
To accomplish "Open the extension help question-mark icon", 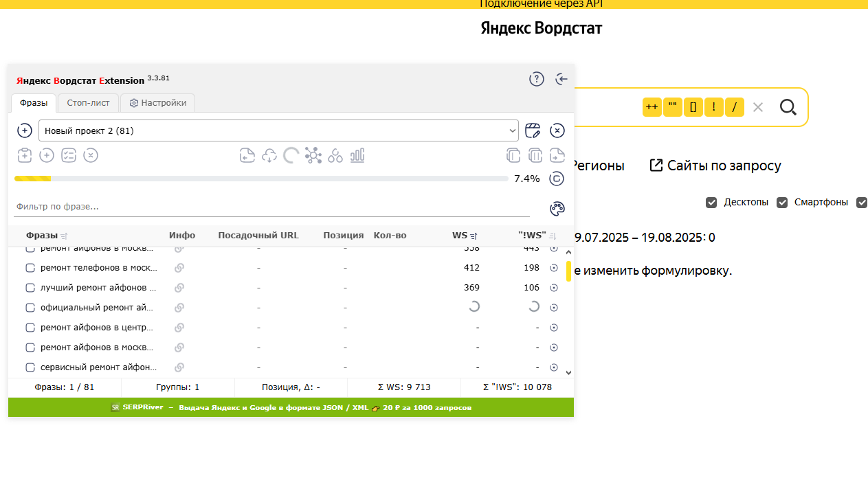I will 536,79.
